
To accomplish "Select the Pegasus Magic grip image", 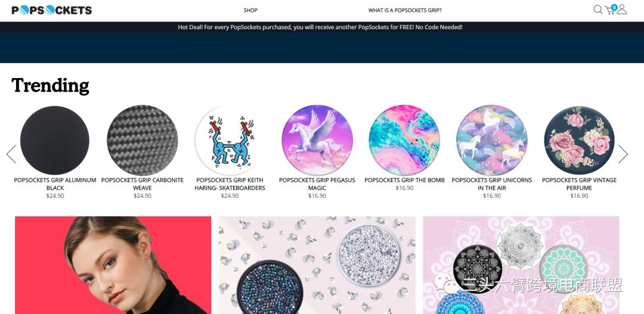I will 317,141.
